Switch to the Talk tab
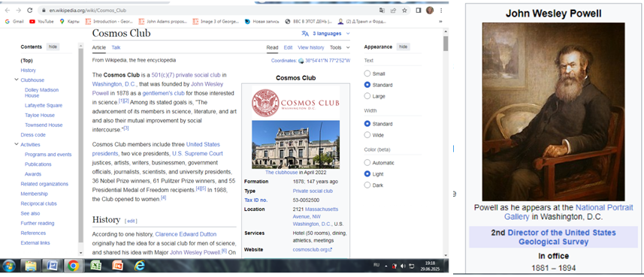The width and height of the screenshot is (644, 277). pos(116,47)
